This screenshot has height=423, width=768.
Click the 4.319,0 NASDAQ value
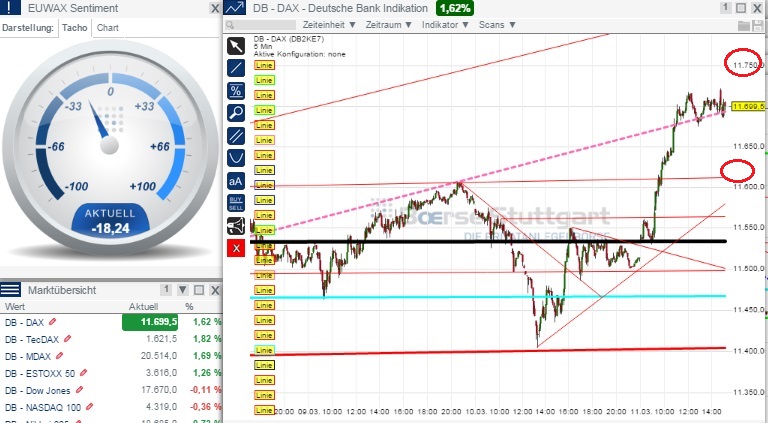(x=162, y=407)
